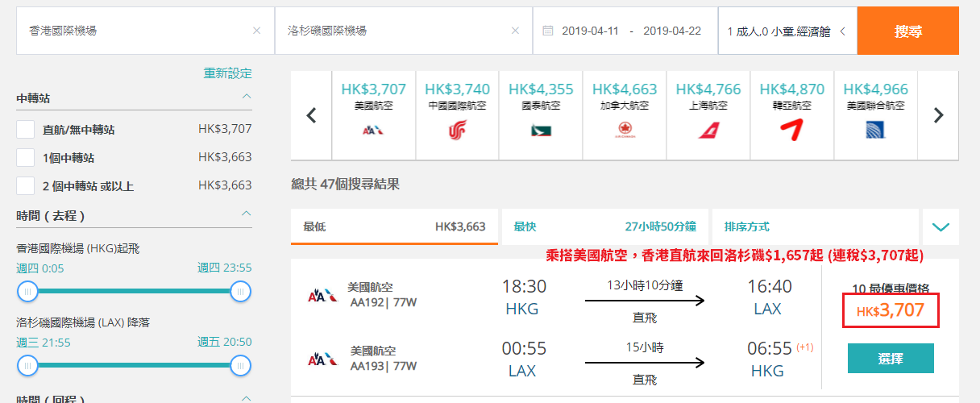
Task: Collapse the 中轉站 filter section
Action: pyautogui.click(x=247, y=98)
